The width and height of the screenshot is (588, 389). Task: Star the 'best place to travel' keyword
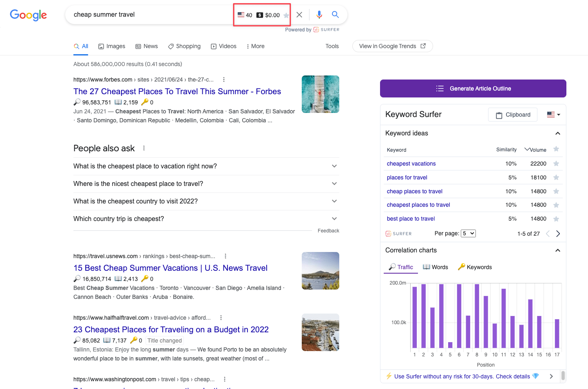[556, 219]
